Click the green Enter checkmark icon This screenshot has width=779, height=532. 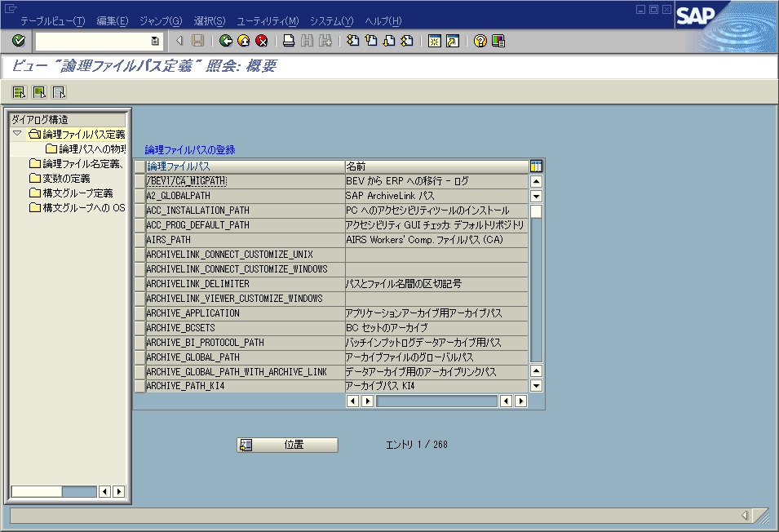(17, 41)
